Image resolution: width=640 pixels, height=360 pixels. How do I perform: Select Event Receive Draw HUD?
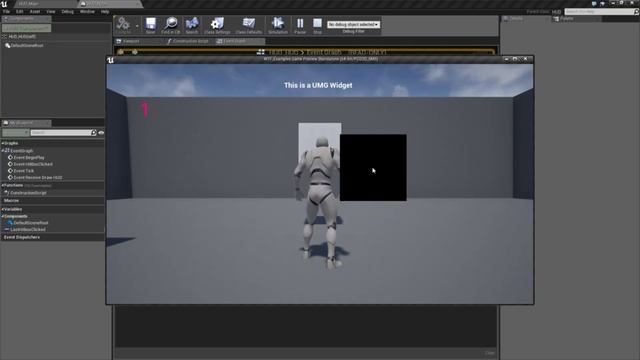[x=38, y=178]
